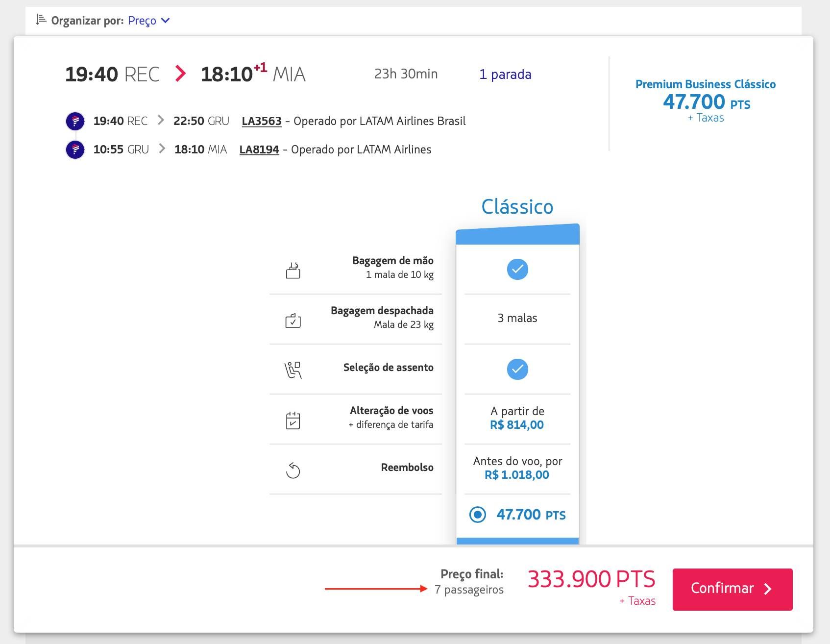This screenshot has height=644, width=830.
Task: Open flight LA8194 details link
Action: [x=259, y=149]
